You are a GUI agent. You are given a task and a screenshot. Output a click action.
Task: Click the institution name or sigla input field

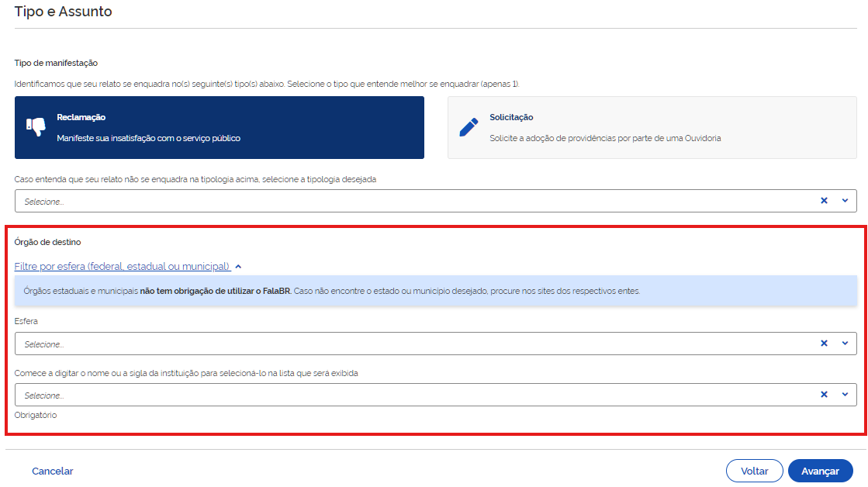pyautogui.click(x=411, y=395)
